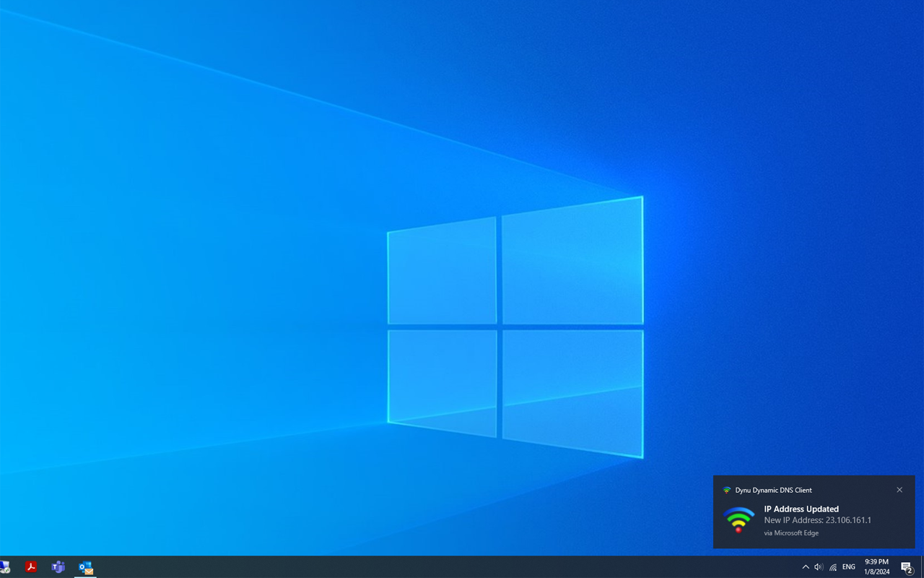Click "New IP Address: 23.106.161.1" text
The image size is (924, 578).
click(817, 520)
